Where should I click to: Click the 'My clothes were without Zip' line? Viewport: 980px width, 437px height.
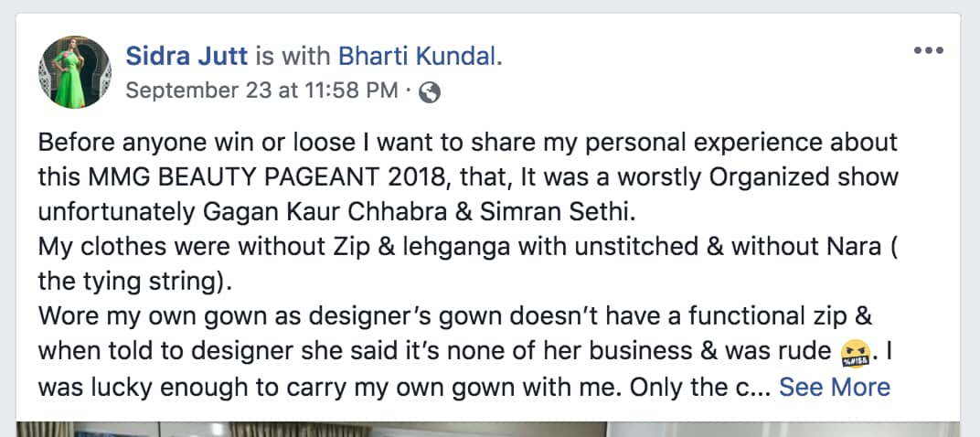point(467,247)
